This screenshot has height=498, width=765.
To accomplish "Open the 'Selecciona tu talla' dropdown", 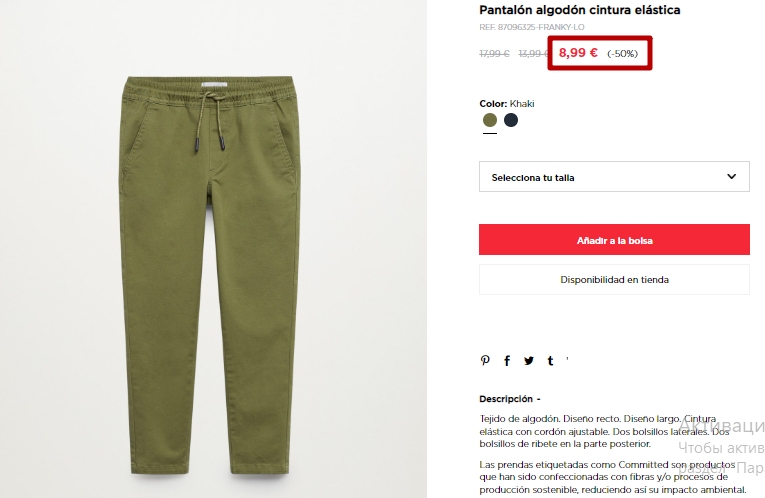I will coord(614,177).
